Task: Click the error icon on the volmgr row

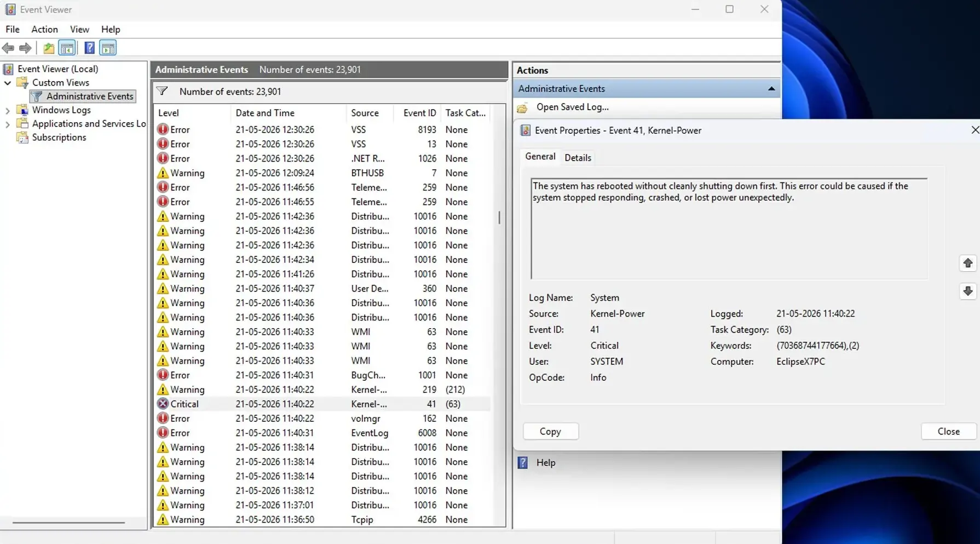Action: pyautogui.click(x=163, y=418)
